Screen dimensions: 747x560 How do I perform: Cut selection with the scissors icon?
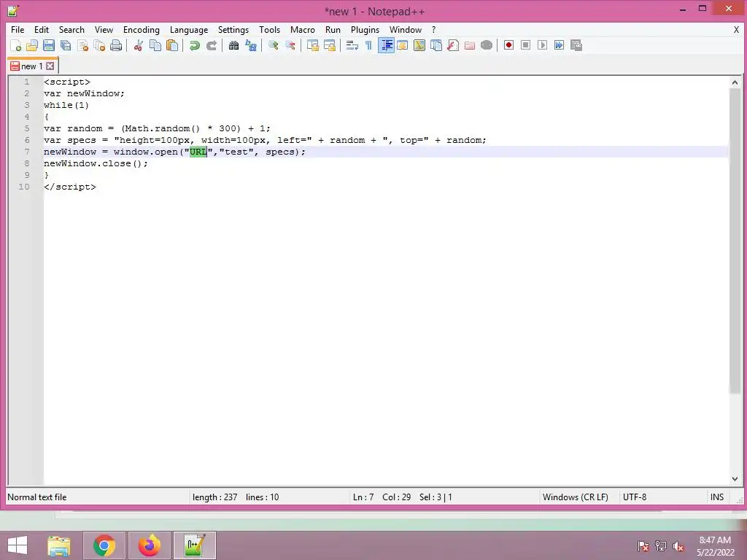point(139,45)
